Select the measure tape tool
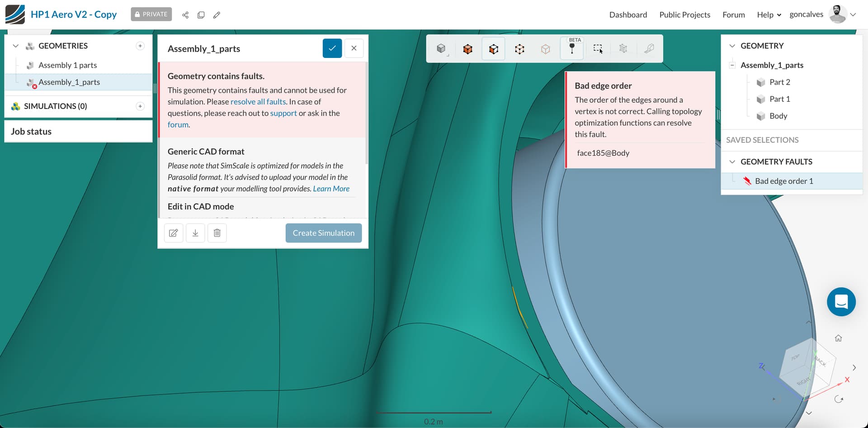 (649, 49)
